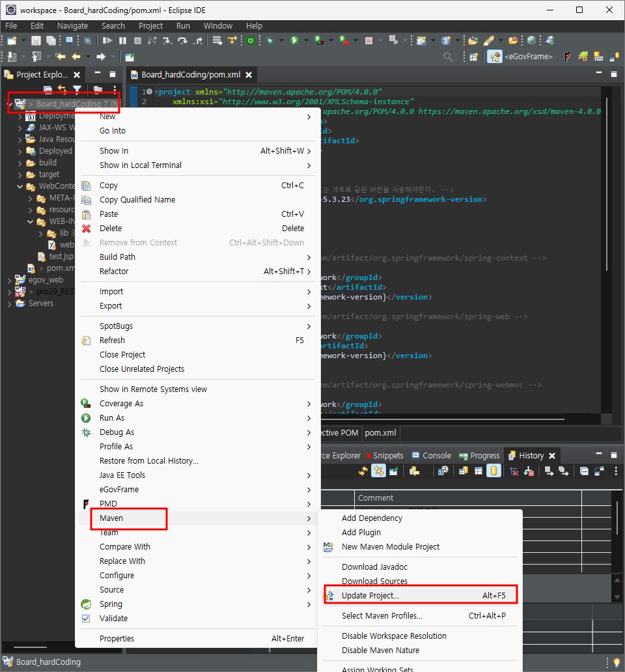This screenshot has width=625, height=672.
Task: Click the green Run play icon
Action: tap(294, 41)
